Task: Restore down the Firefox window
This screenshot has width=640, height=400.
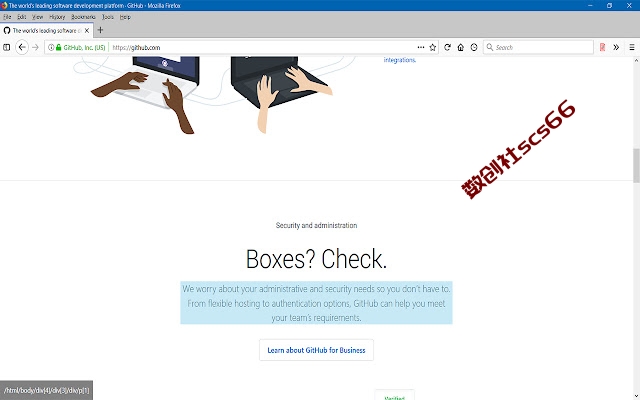Action: point(609,5)
